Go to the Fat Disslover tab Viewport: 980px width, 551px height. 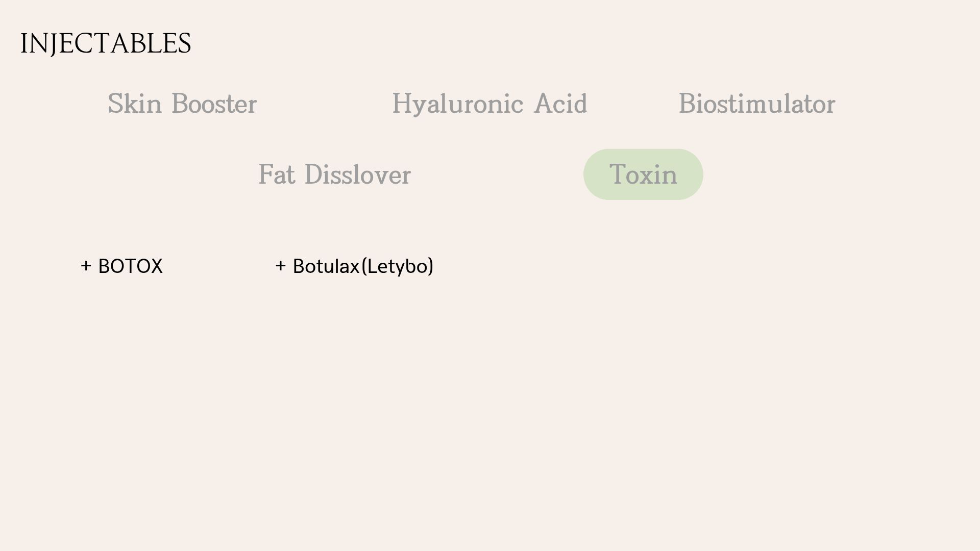[x=334, y=174]
